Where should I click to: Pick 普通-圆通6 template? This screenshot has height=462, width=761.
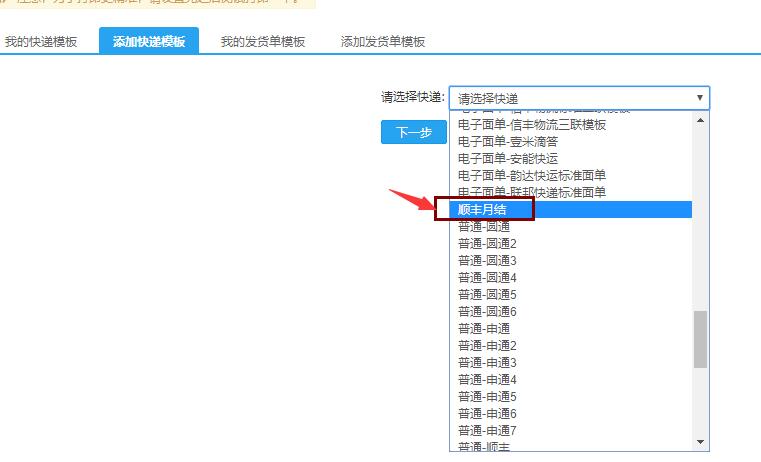[487, 311]
